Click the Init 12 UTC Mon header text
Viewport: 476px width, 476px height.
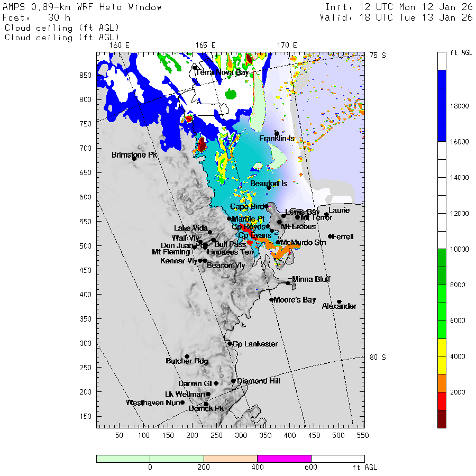coord(399,7)
